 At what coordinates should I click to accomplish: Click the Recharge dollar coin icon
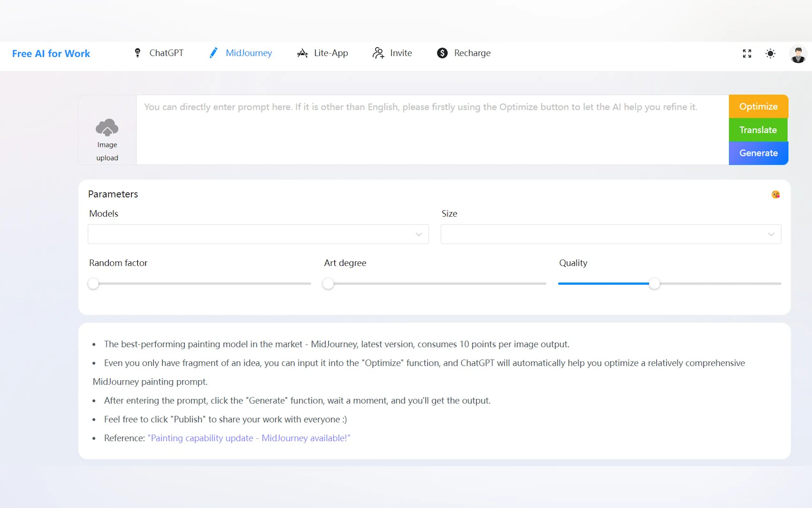[x=442, y=53]
